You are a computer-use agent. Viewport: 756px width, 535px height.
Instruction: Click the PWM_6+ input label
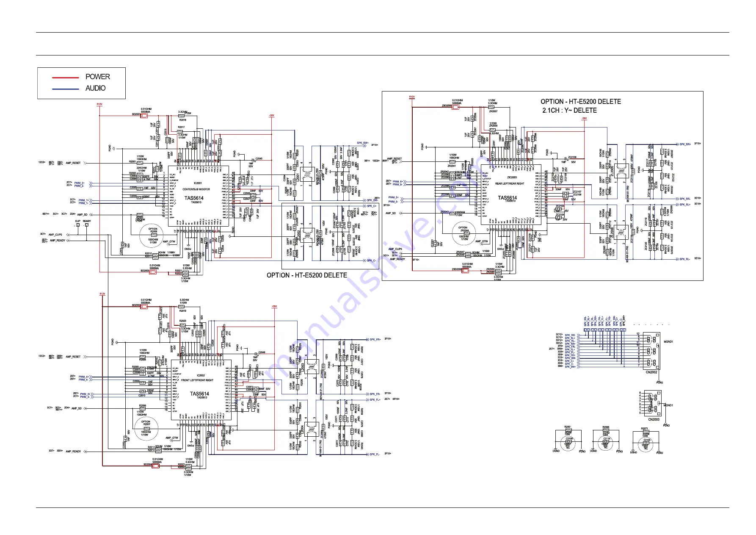coord(397,181)
